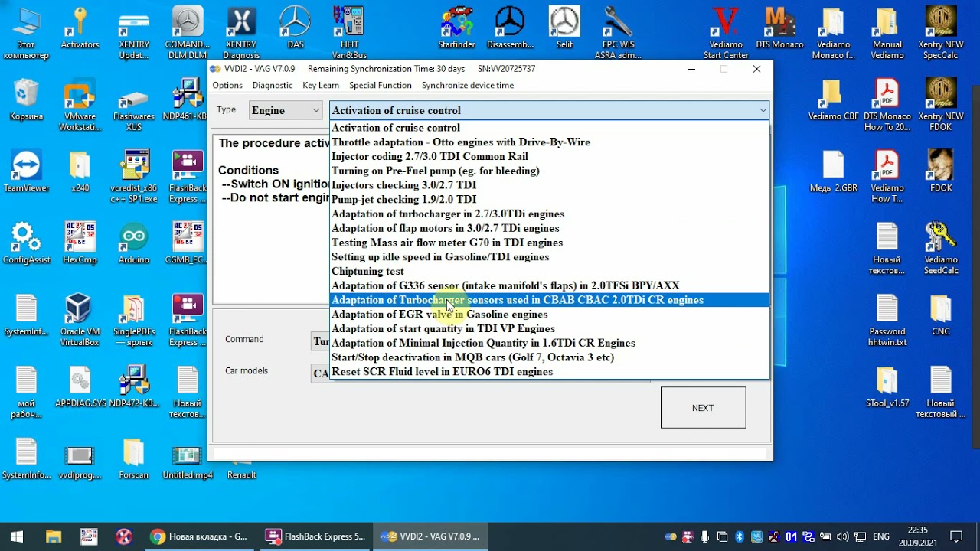Open Oracle VM VirtualBox icon

coord(80,320)
